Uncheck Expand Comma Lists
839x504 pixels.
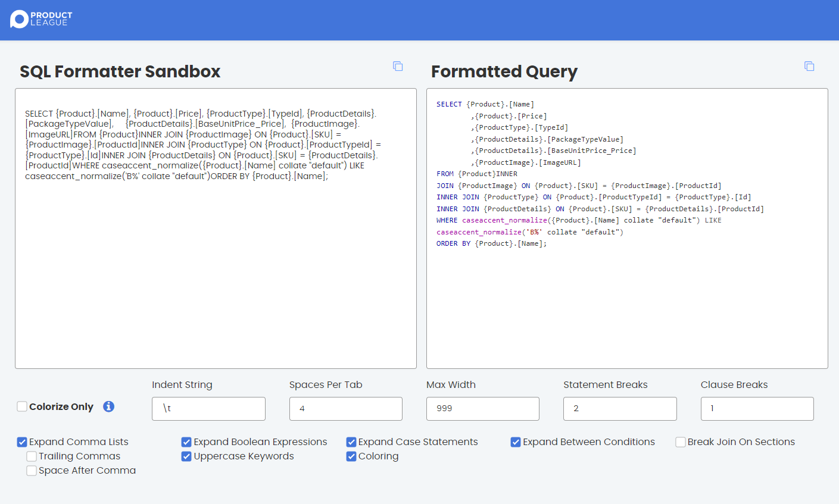tap(22, 442)
